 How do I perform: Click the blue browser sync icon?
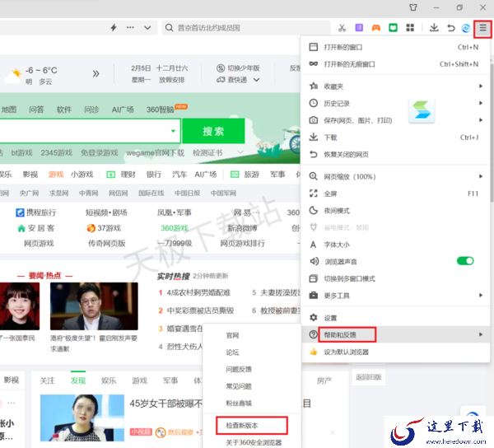point(466,28)
